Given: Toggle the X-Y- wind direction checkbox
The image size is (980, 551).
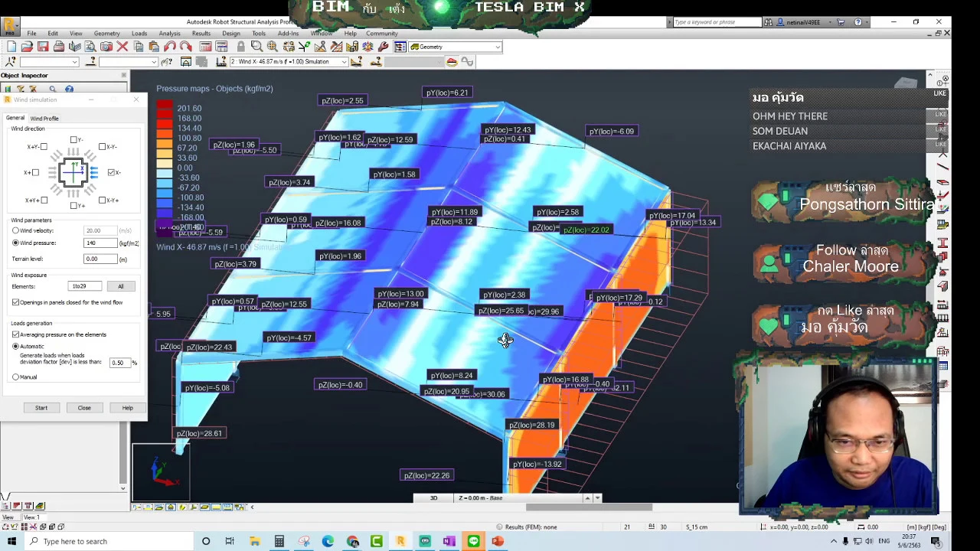Looking at the screenshot, I should tap(102, 147).
